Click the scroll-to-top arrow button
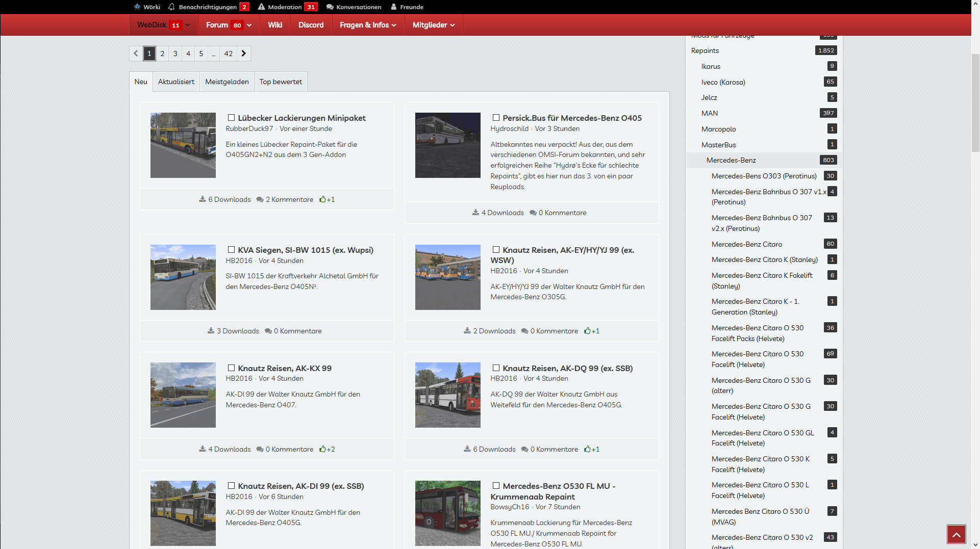This screenshot has width=980, height=549. [x=956, y=534]
